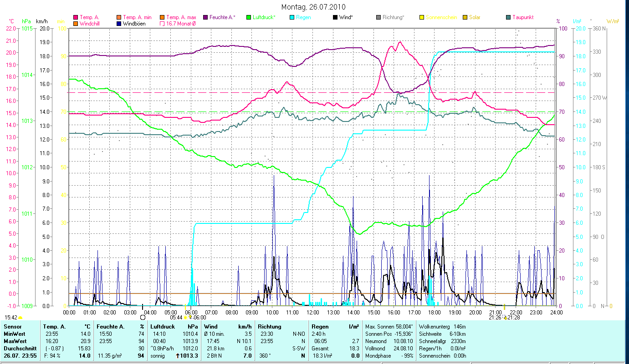Click the Sensor header in the data table

pos(12,327)
